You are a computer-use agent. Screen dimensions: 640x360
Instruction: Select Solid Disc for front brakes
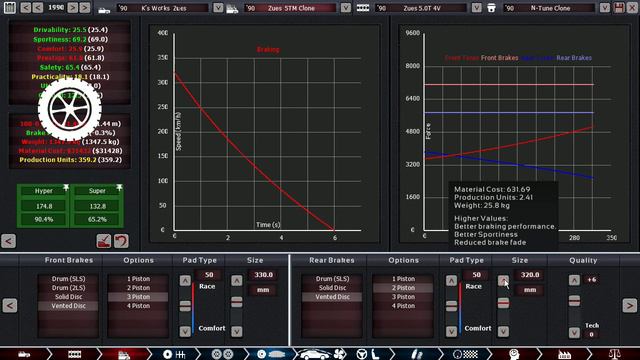tap(68, 297)
